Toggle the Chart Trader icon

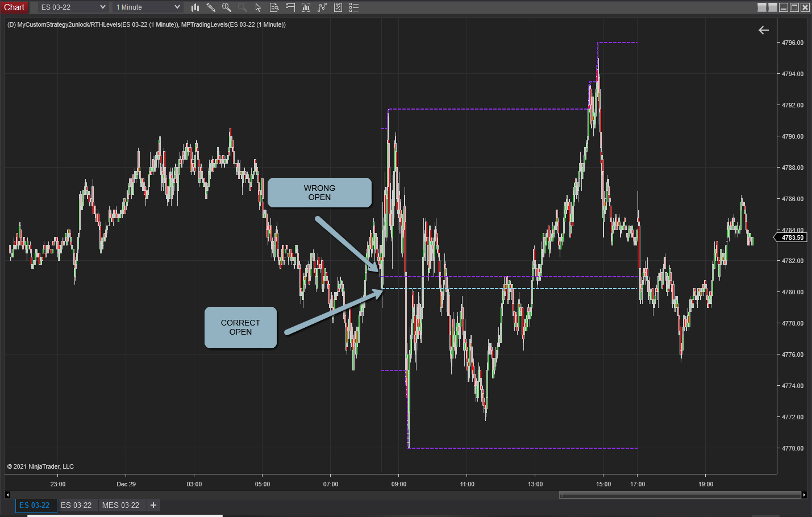290,7
